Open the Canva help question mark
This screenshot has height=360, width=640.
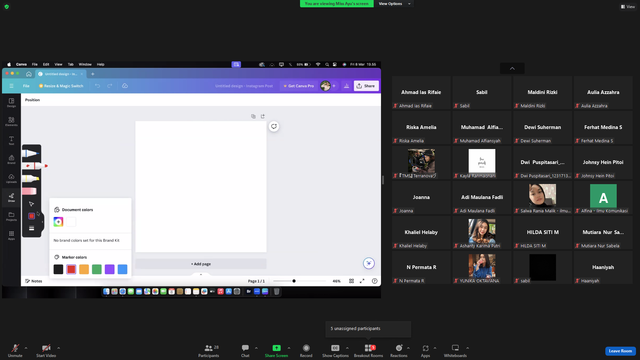(x=375, y=281)
